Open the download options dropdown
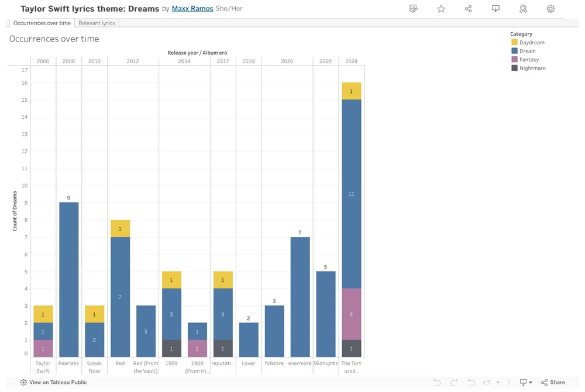 click(x=531, y=382)
